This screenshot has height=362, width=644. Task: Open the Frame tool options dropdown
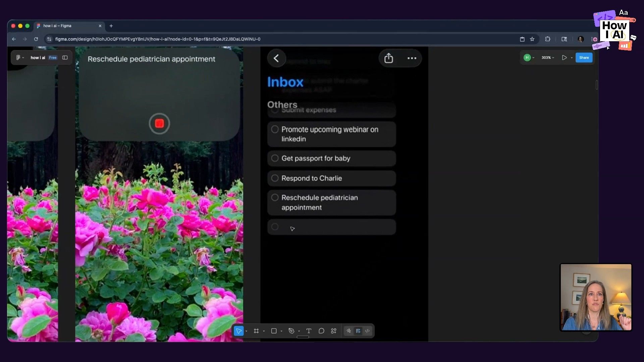pyautogui.click(x=264, y=331)
